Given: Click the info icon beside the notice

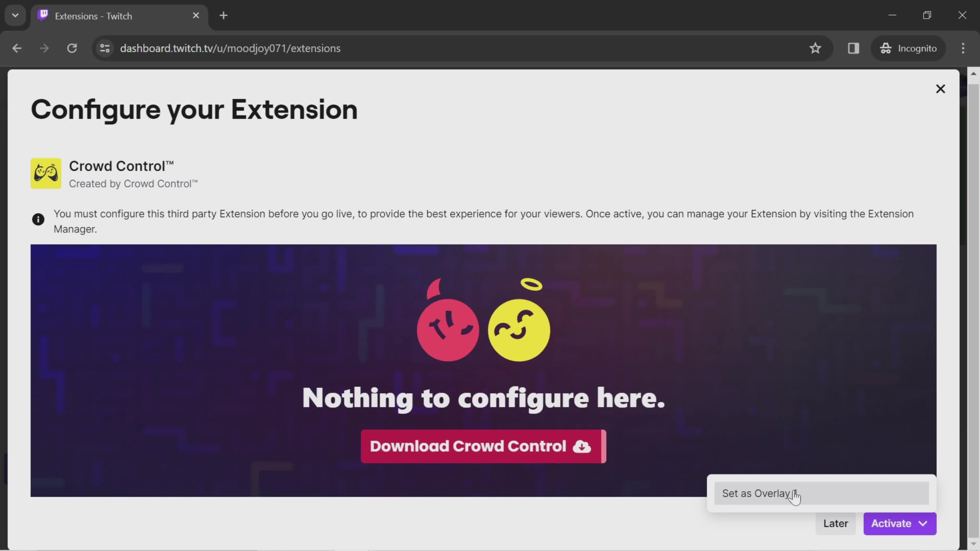Looking at the screenshot, I should 38,219.
